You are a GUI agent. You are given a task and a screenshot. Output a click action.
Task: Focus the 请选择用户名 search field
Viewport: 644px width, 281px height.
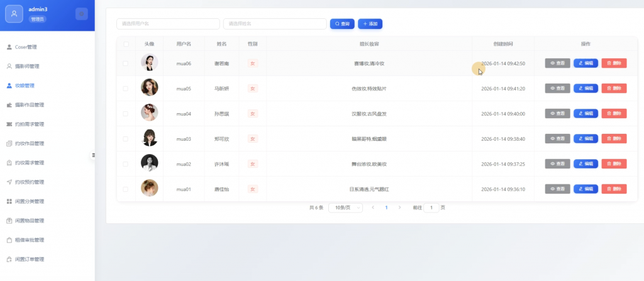[x=168, y=24]
